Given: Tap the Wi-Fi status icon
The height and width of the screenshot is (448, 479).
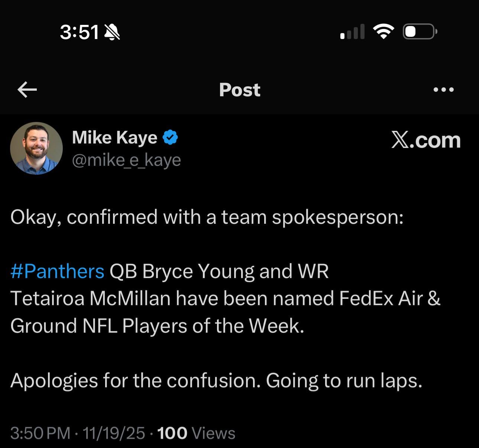Looking at the screenshot, I should [x=383, y=32].
